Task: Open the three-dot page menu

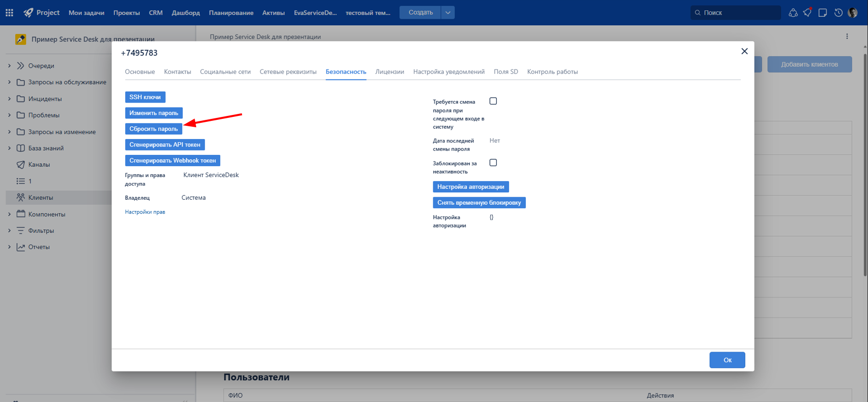Action: (847, 37)
